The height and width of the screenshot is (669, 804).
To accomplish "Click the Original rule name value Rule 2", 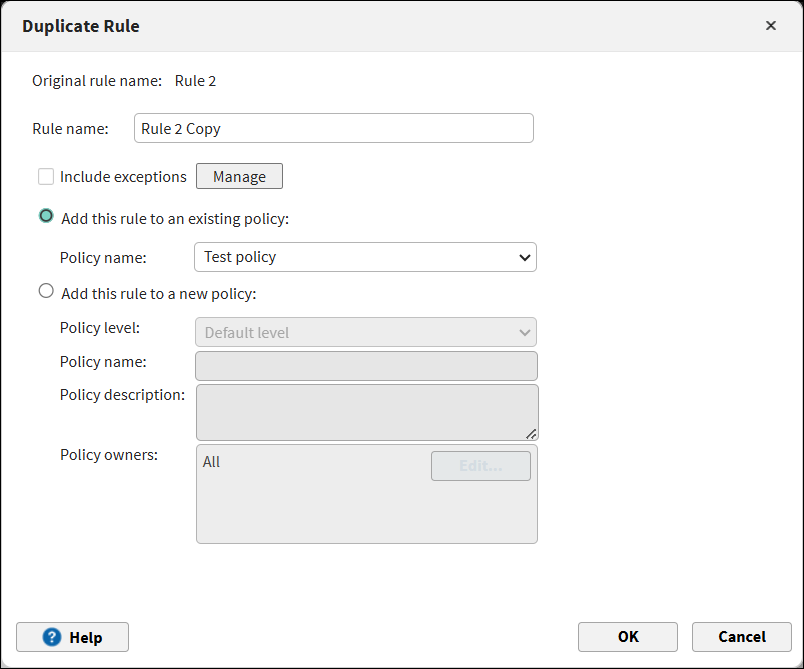I will 195,81.
